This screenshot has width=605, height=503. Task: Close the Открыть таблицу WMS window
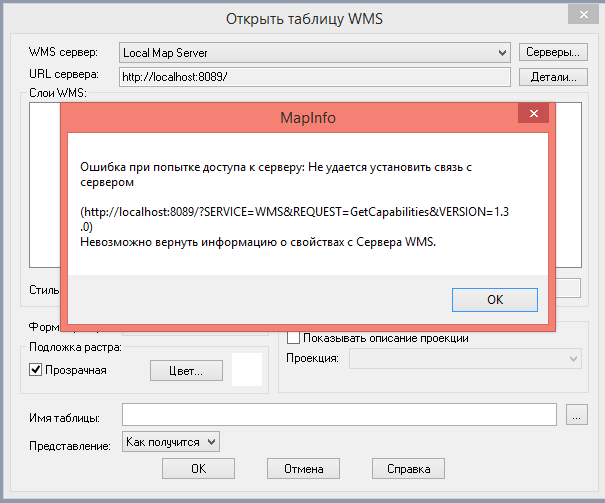tap(583, 15)
